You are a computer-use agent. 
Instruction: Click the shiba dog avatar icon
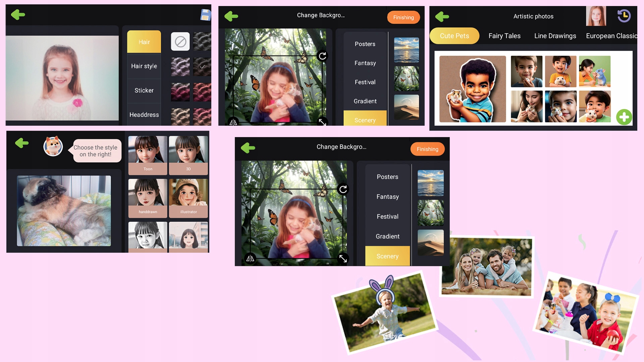[x=53, y=146]
